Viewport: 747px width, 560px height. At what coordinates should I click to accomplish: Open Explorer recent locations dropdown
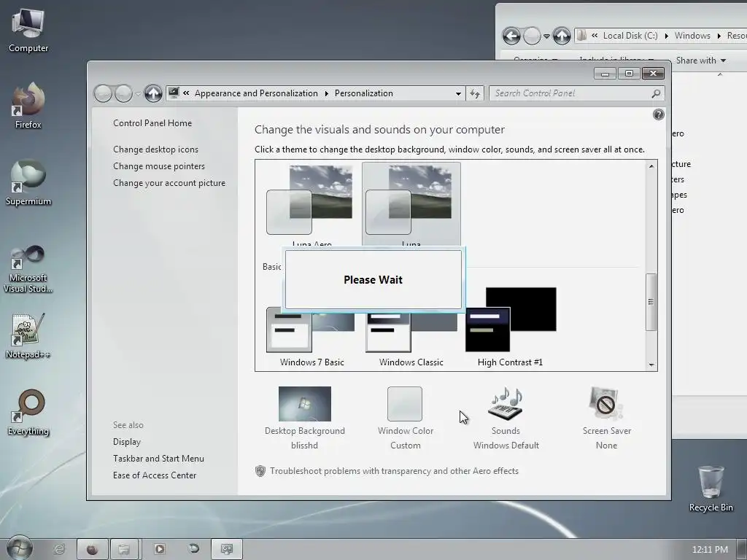coord(547,36)
